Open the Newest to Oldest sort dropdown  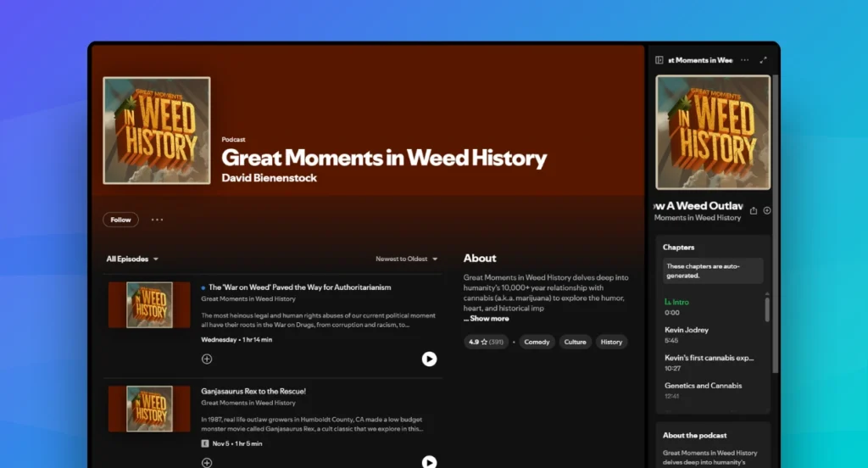click(x=406, y=259)
